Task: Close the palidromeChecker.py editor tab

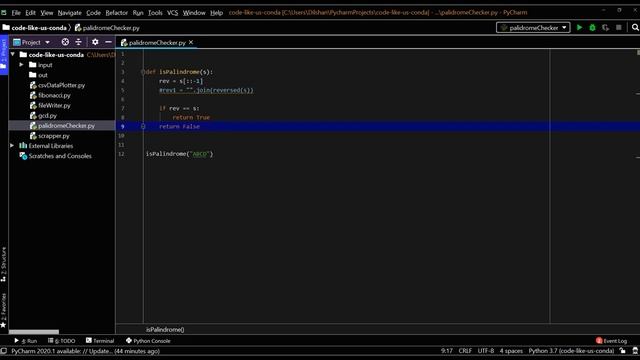Action: tap(191, 42)
